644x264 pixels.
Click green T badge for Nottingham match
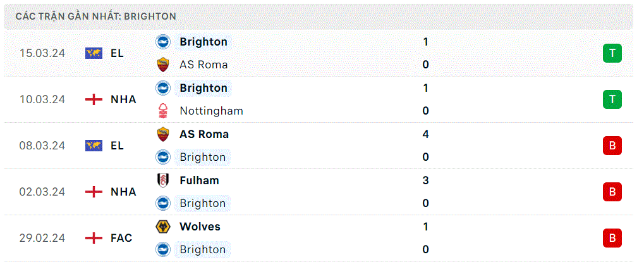tap(612, 99)
